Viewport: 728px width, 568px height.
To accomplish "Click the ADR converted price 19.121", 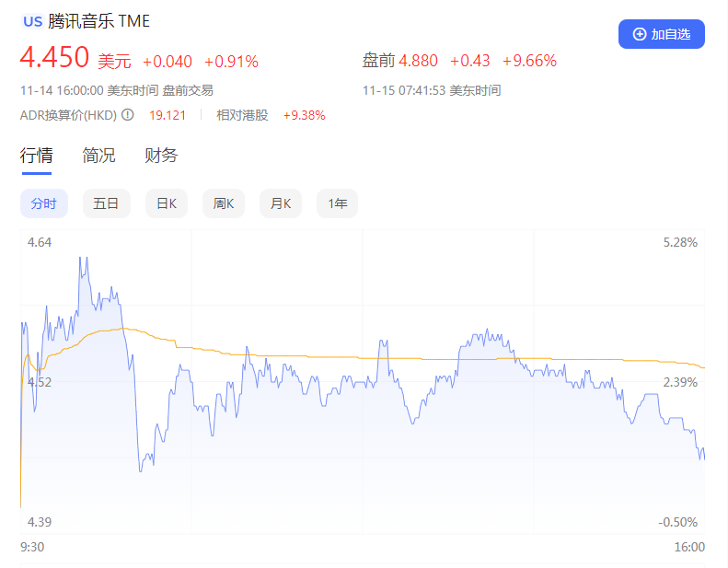I will coord(168,115).
